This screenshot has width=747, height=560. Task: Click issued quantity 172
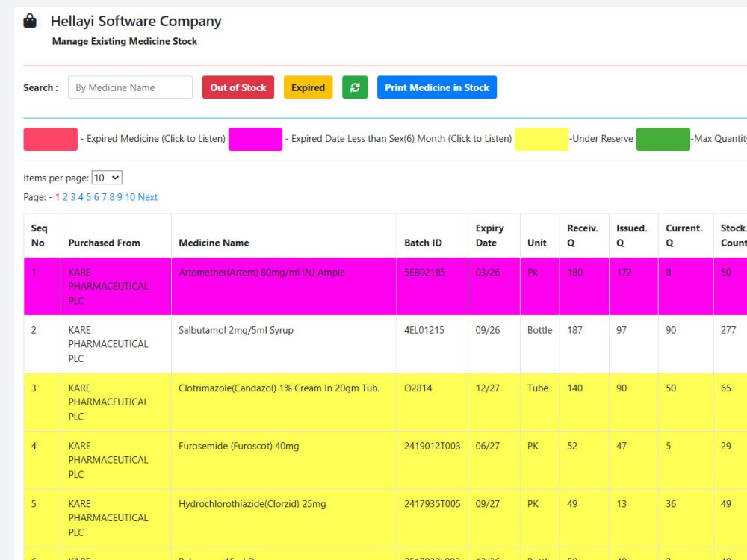tap(624, 273)
